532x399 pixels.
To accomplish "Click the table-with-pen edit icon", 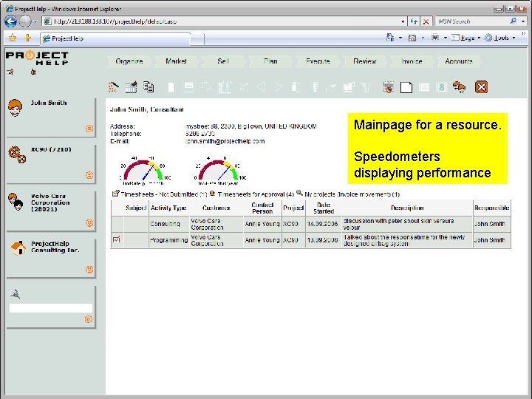I will coord(132,87).
